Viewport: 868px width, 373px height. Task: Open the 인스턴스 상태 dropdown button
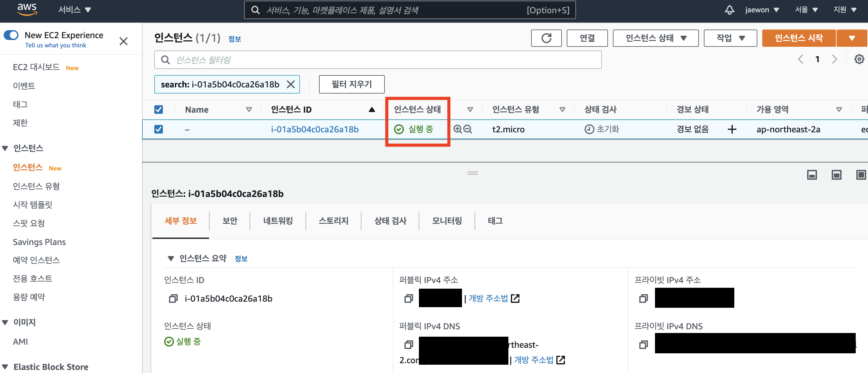coord(655,38)
